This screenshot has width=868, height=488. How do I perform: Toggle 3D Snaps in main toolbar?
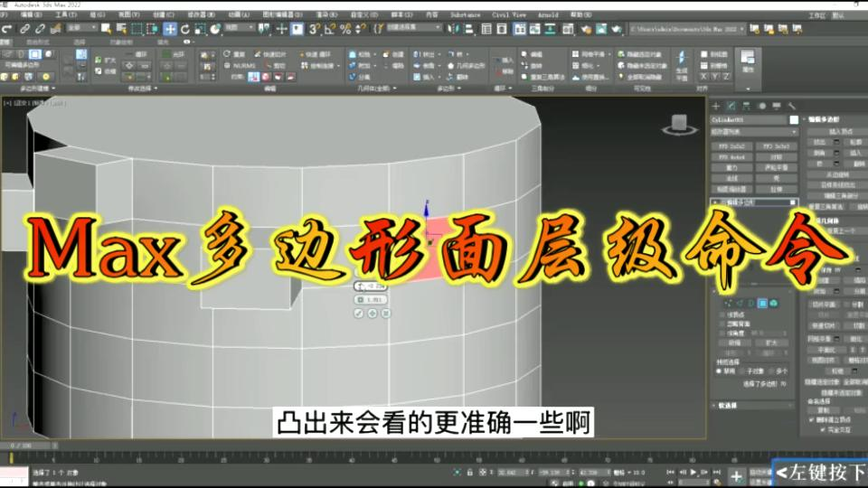(x=315, y=29)
